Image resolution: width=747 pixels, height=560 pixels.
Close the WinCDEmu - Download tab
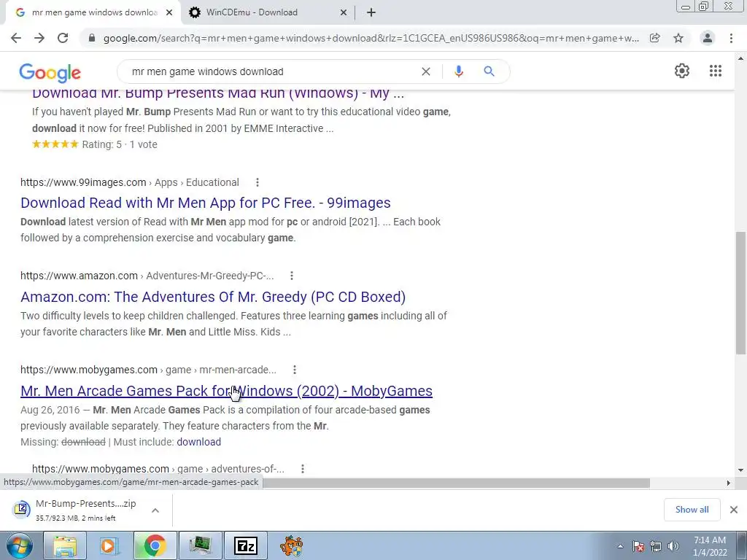pos(344,13)
